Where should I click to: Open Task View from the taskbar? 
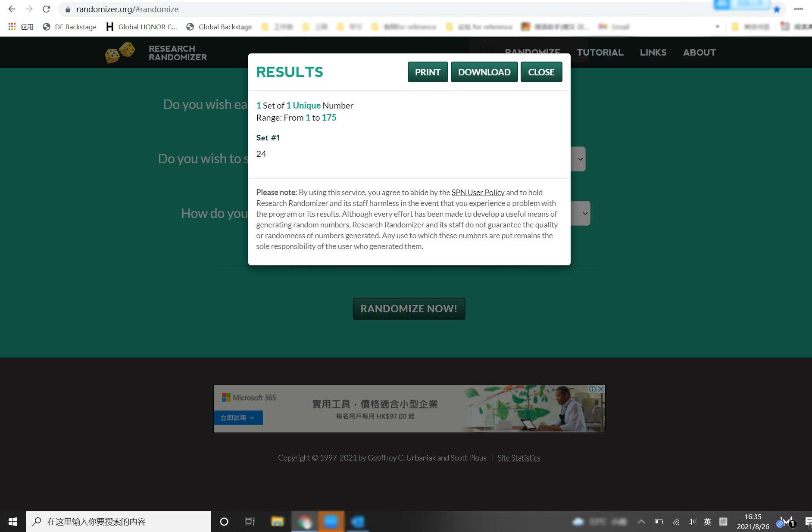click(250, 521)
